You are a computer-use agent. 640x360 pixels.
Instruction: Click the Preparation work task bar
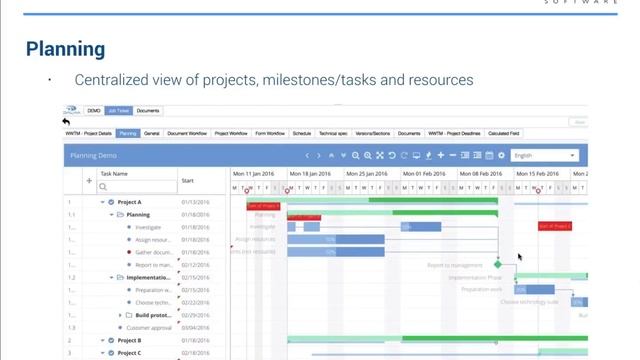534,290
